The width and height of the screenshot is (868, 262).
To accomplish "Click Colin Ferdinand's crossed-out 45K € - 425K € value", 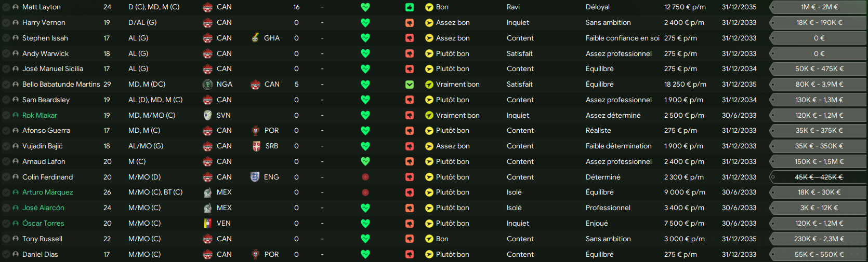I will click(x=819, y=177).
